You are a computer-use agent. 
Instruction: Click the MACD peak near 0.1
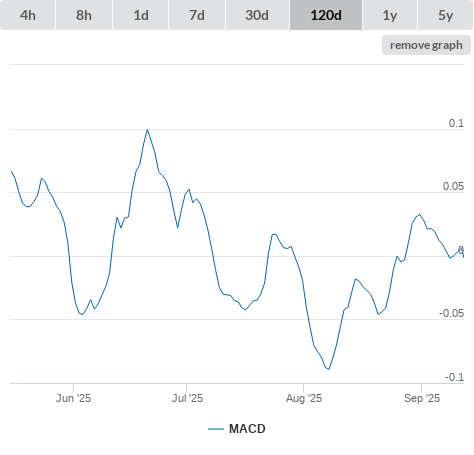click(147, 130)
